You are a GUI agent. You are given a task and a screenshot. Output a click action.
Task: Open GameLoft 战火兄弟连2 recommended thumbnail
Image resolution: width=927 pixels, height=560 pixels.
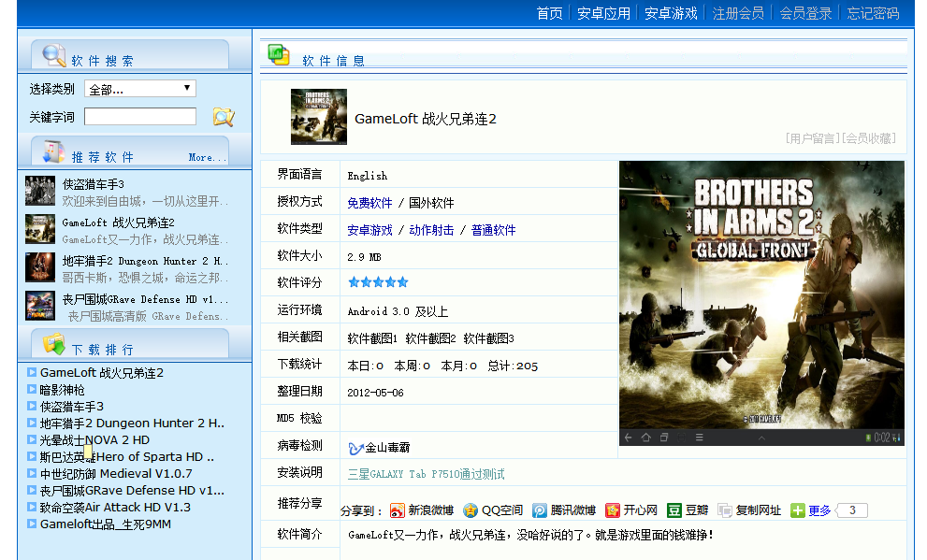(x=40, y=229)
